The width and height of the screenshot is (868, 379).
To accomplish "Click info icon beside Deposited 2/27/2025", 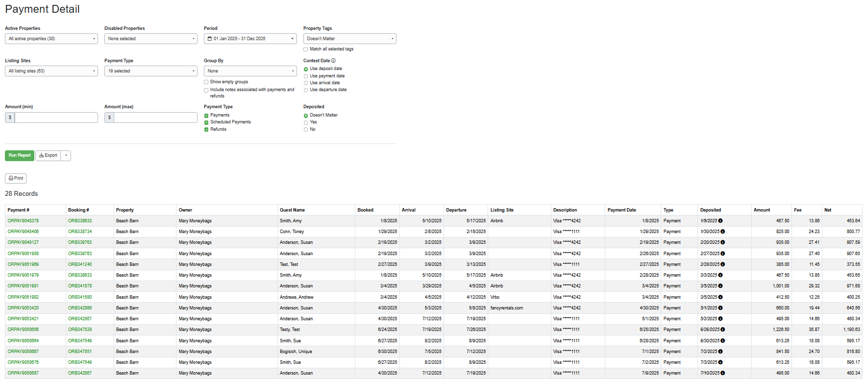I will (x=723, y=254).
